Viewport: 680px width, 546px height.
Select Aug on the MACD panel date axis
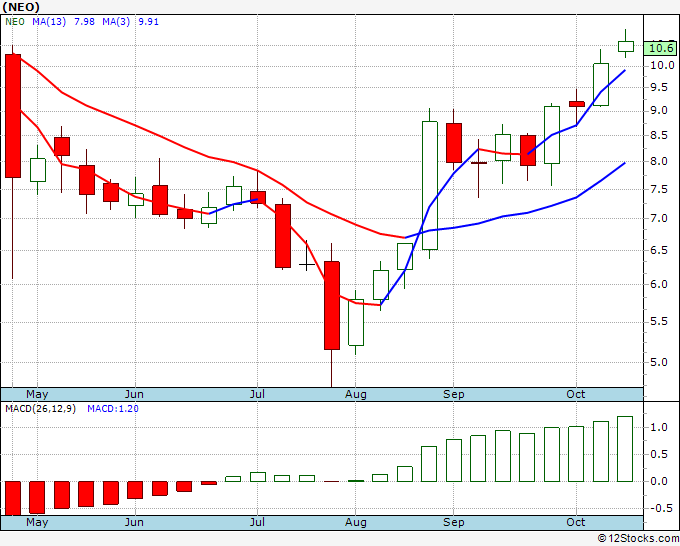pyautogui.click(x=356, y=523)
